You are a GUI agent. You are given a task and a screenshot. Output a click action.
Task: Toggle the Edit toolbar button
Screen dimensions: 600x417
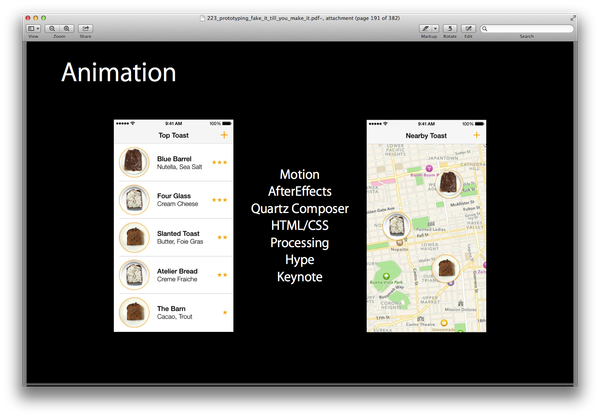468,29
